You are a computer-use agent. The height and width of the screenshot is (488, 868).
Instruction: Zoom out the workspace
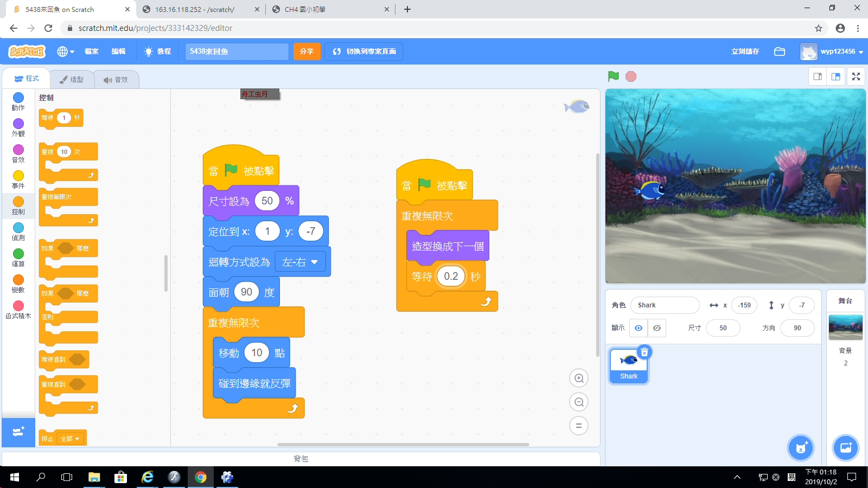[579, 402]
